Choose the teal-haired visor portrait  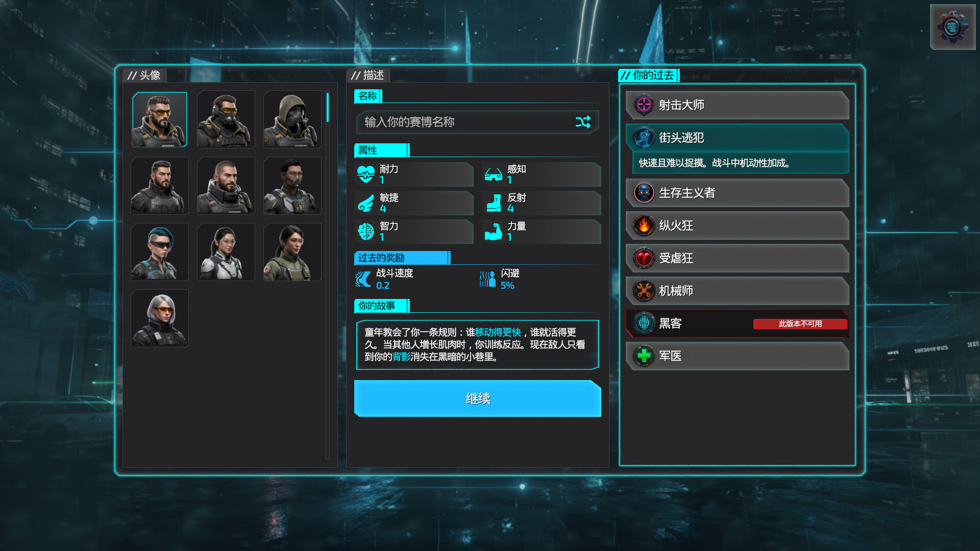pyautogui.click(x=160, y=252)
